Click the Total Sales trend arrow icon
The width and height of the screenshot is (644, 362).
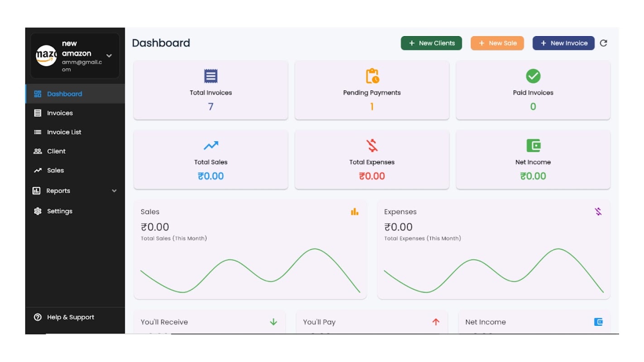pyautogui.click(x=211, y=146)
